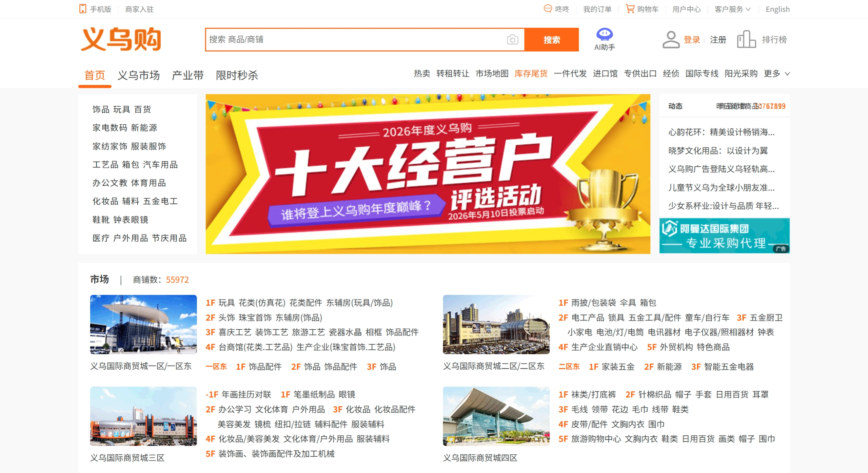Click the 二区东 market link
Screen dimensions: 868x473
coord(569,367)
